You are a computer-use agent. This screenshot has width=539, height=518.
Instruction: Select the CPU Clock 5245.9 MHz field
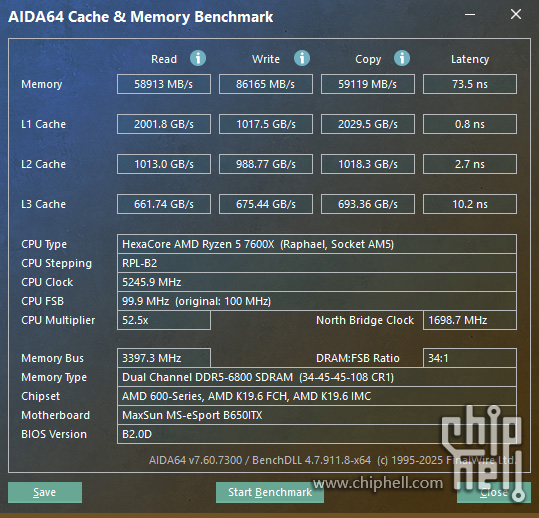(317, 282)
